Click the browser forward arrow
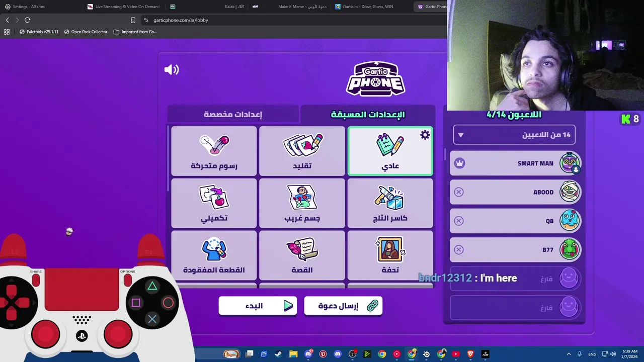The image size is (644, 362). 17,20
